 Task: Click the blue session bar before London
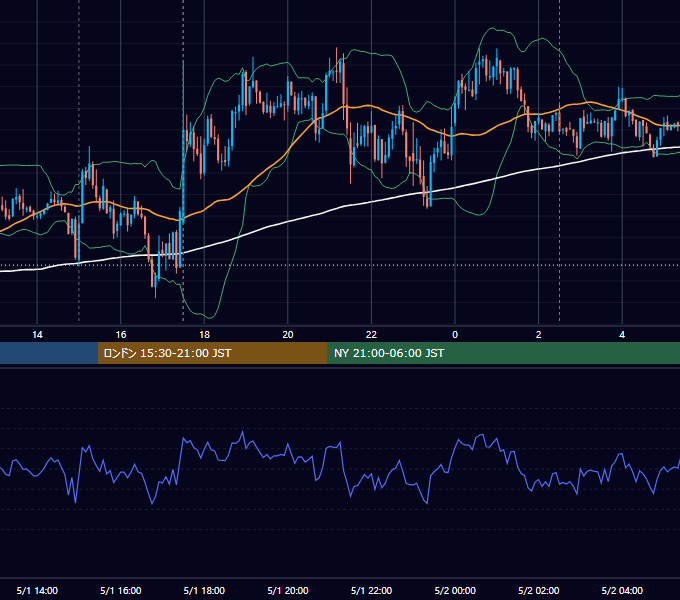49,353
